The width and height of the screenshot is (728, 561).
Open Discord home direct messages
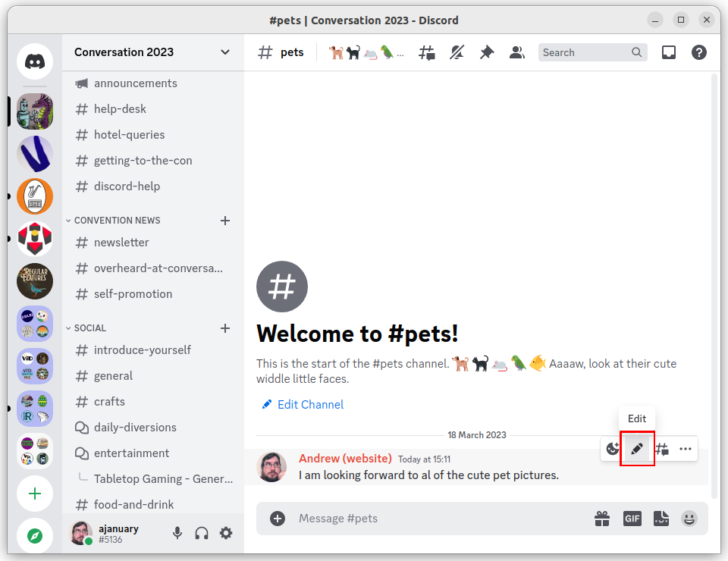(35, 61)
